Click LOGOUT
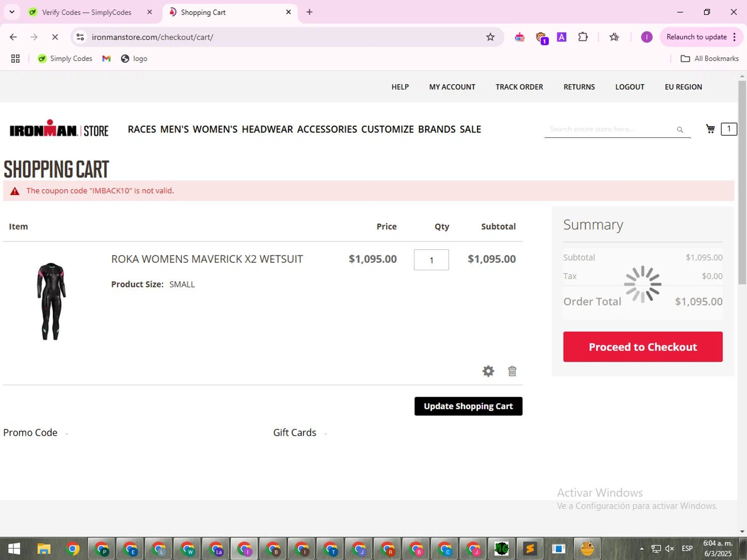 (629, 87)
